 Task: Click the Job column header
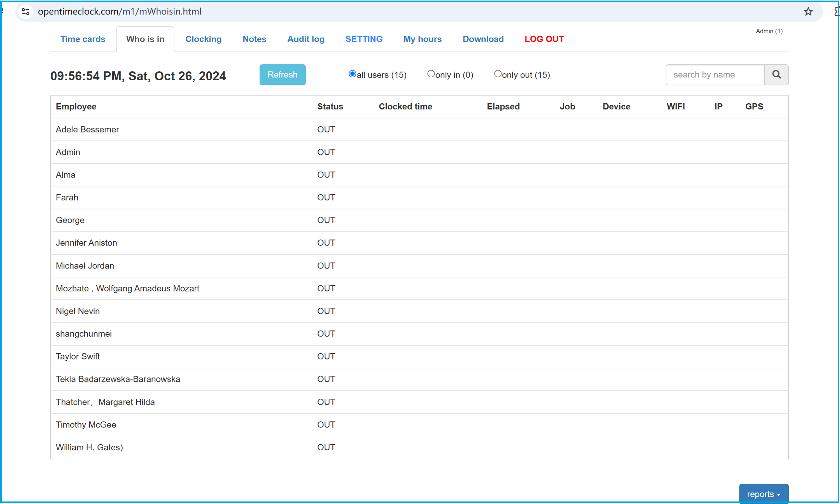[x=567, y=107]
